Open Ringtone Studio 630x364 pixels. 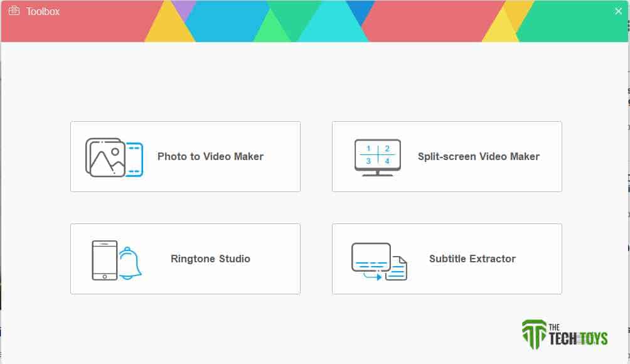(x=185, y=259)
